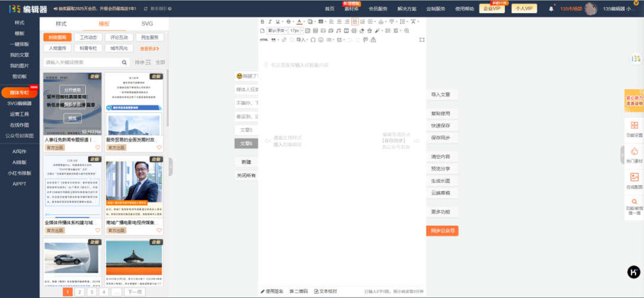
Task: Apply strikethrough formatting
Action: pos(289,21)
